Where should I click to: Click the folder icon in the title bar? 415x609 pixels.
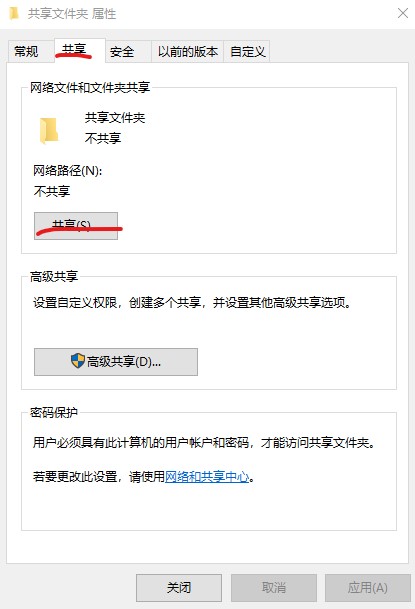pyautogui.click(x=13, y=13)
